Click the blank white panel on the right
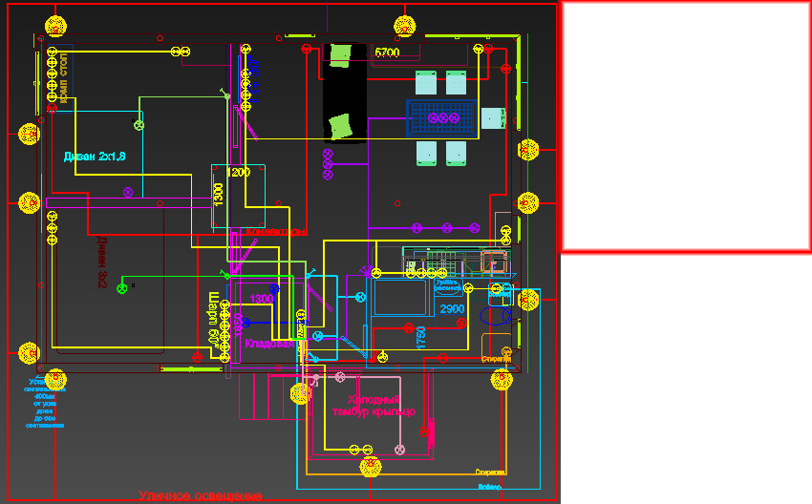The width and height of the screenshot is (812, 504). [x=686, y=126]
